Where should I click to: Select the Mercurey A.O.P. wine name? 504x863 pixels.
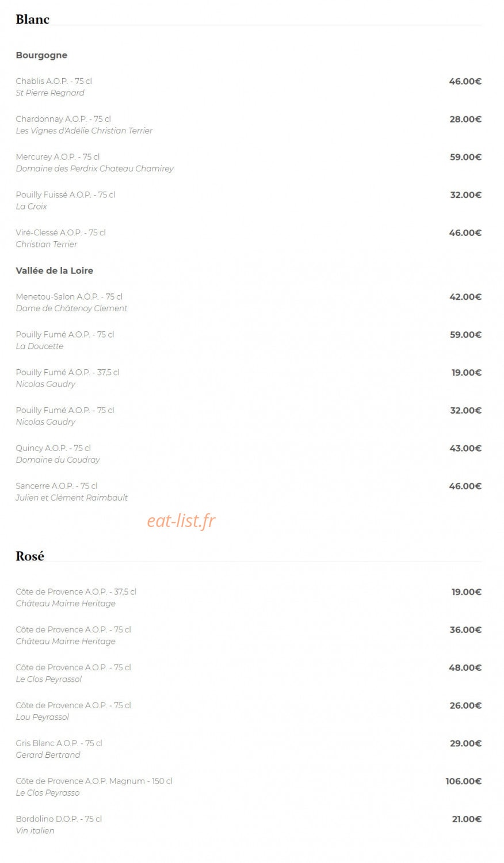click(58, 157)
